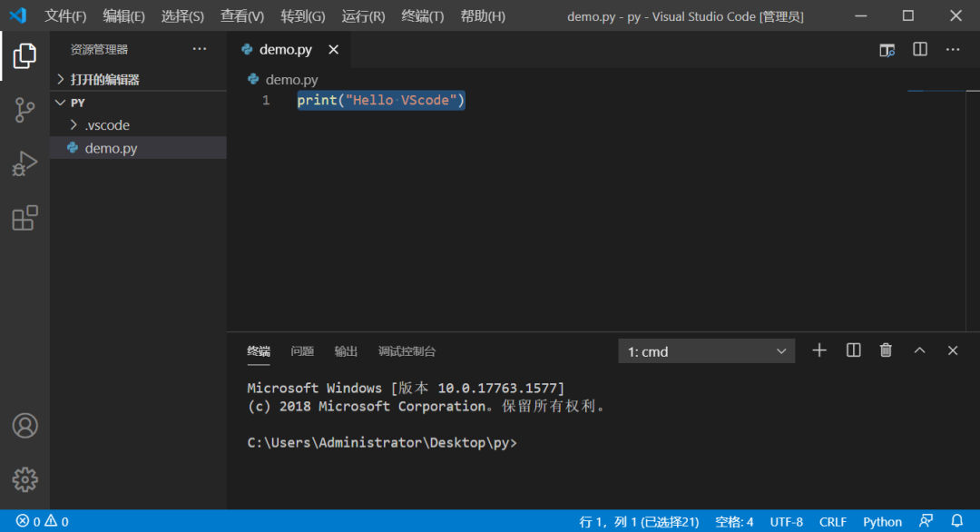
Task: Change indentation via 空格: 4
Action: click(734, 521)
